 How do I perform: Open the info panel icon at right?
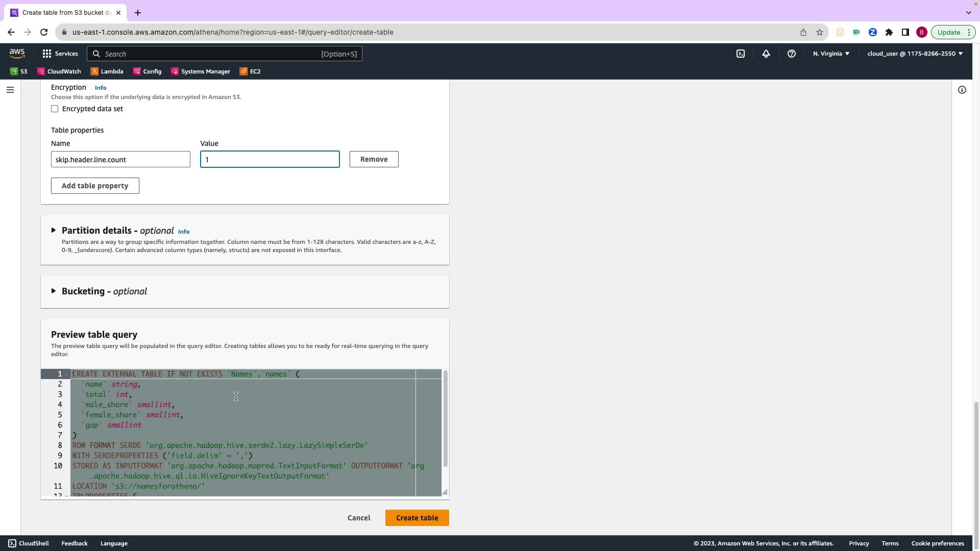click(x=962, y=90)
